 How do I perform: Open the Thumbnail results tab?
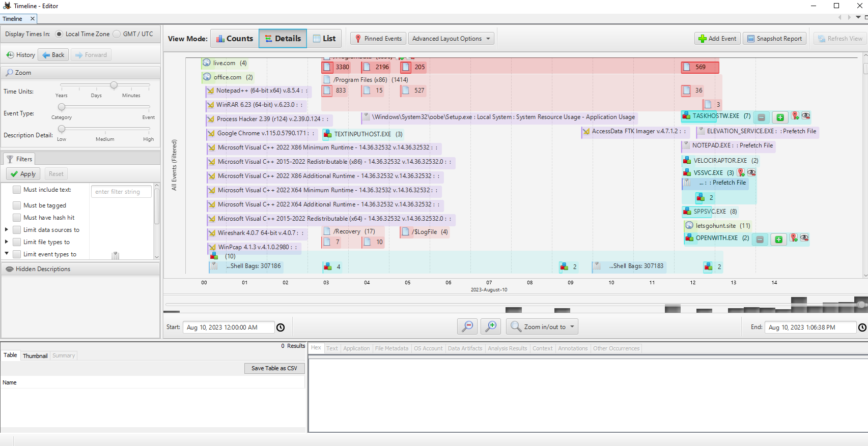[x=35, y=356]
